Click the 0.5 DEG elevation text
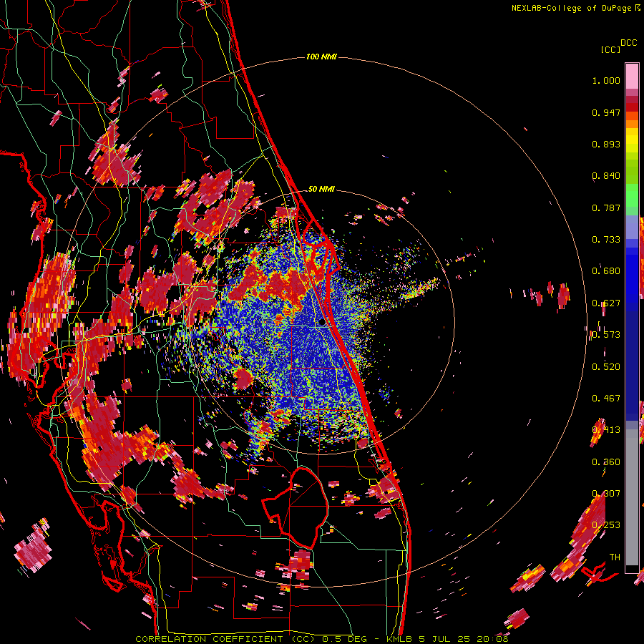The image size is (644, 644). coord(345,639)
